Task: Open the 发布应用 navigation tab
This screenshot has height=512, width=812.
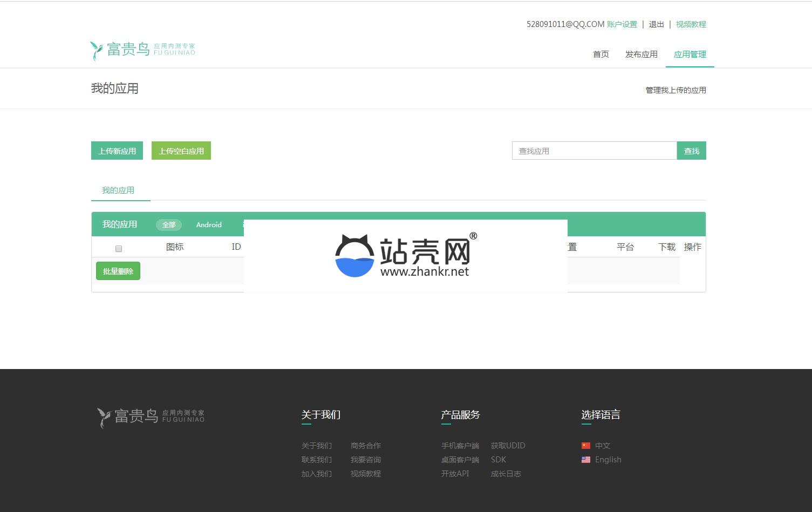Action: tap(641, 54)
